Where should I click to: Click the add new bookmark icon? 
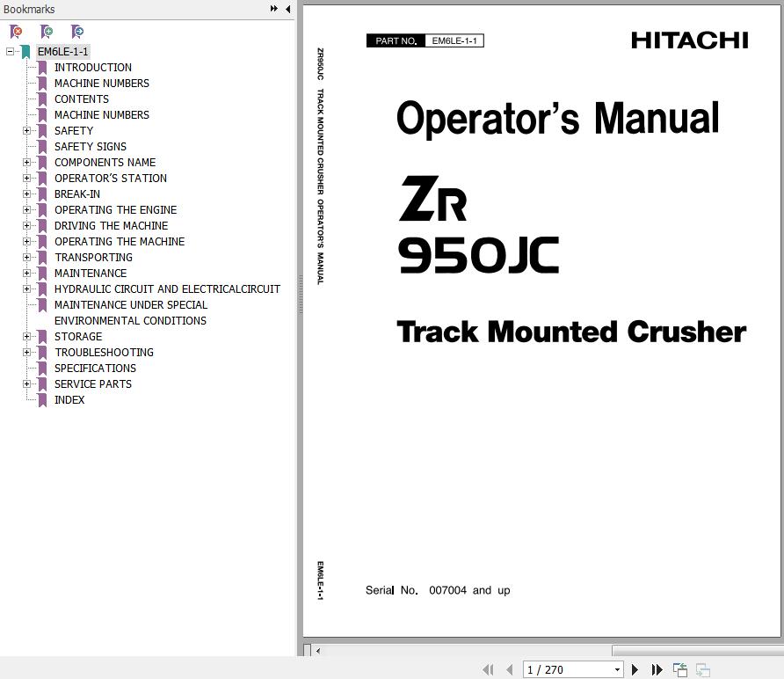tap(47, 32)
